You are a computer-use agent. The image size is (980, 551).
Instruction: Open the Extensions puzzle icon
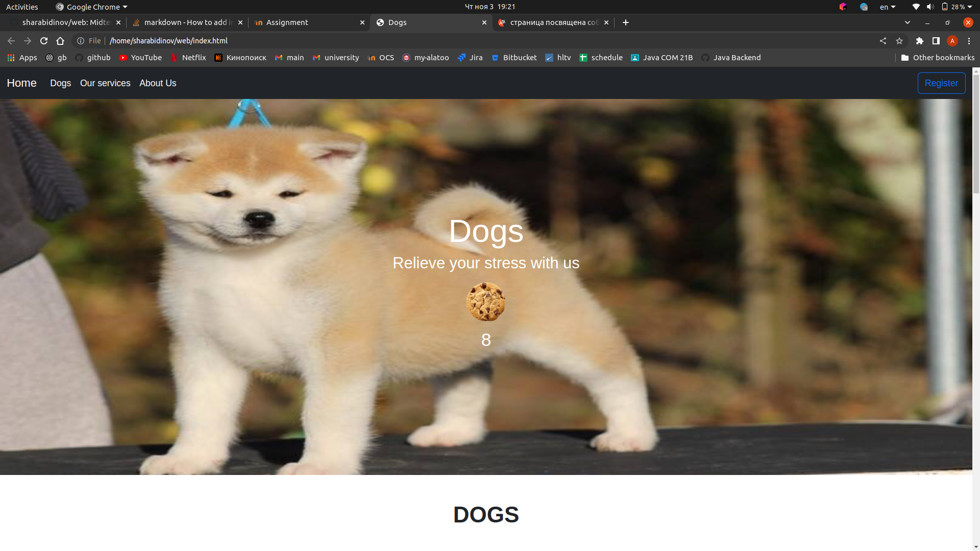tap(920, 41)
